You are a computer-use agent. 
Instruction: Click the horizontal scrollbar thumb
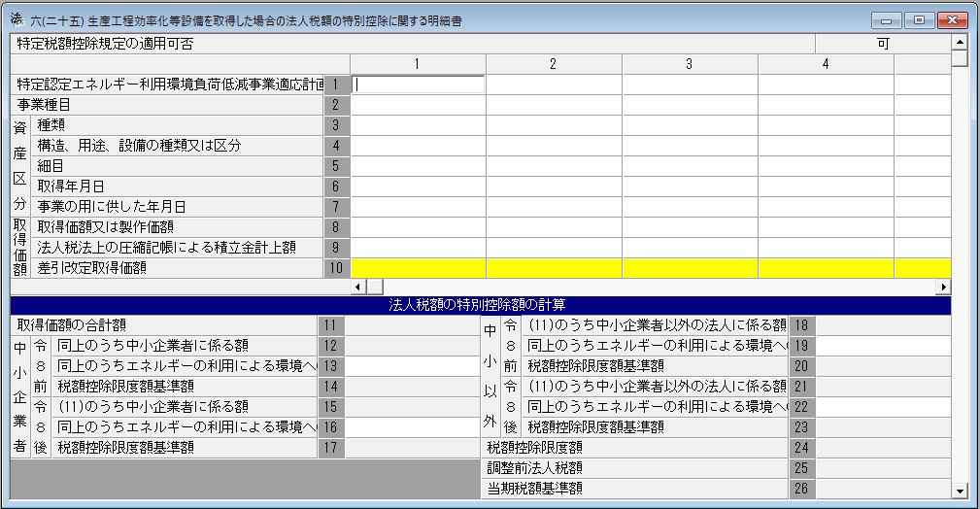(x=374, y=287)
